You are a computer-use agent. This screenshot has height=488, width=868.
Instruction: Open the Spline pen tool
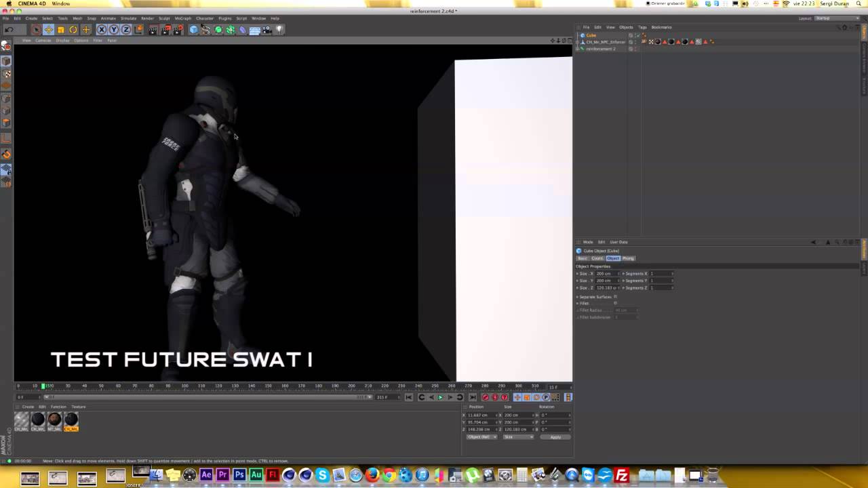205,30
